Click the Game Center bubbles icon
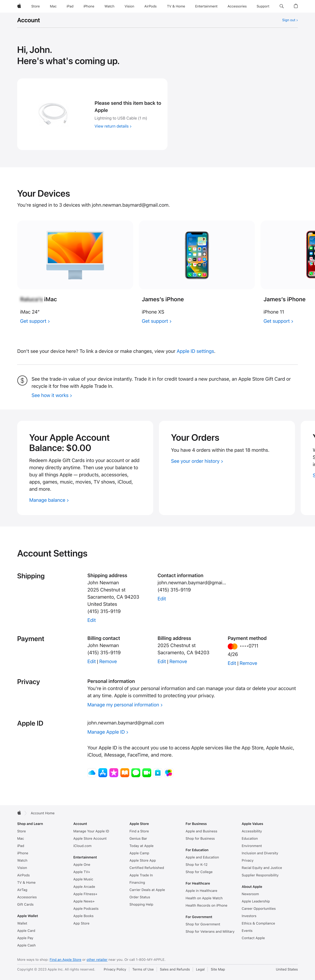 pos(169,773)
